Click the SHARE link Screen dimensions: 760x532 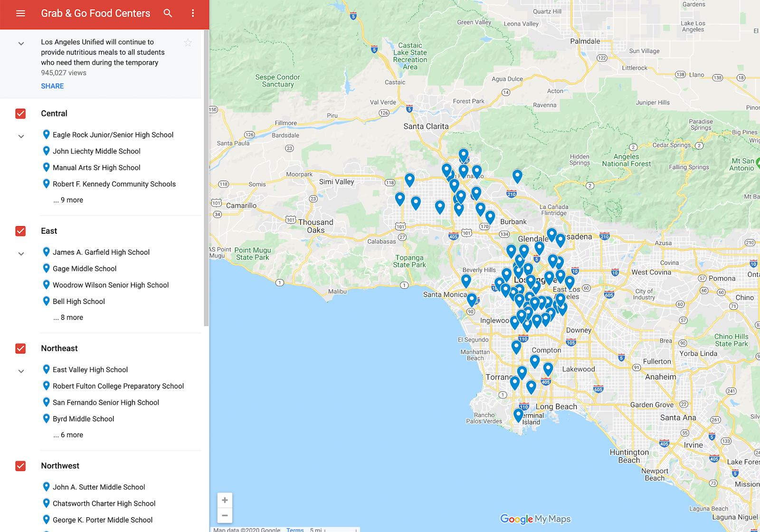52,86
